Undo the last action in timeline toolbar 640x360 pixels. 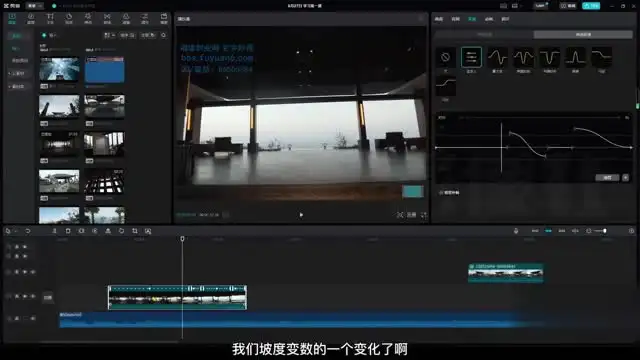(28, 231)
